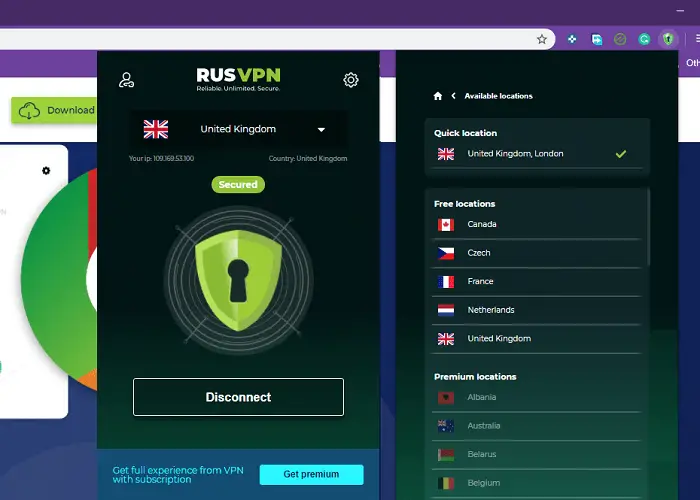The image size is (700, 500).
Task: Click the Free locations heading
Action: [464, 204]
